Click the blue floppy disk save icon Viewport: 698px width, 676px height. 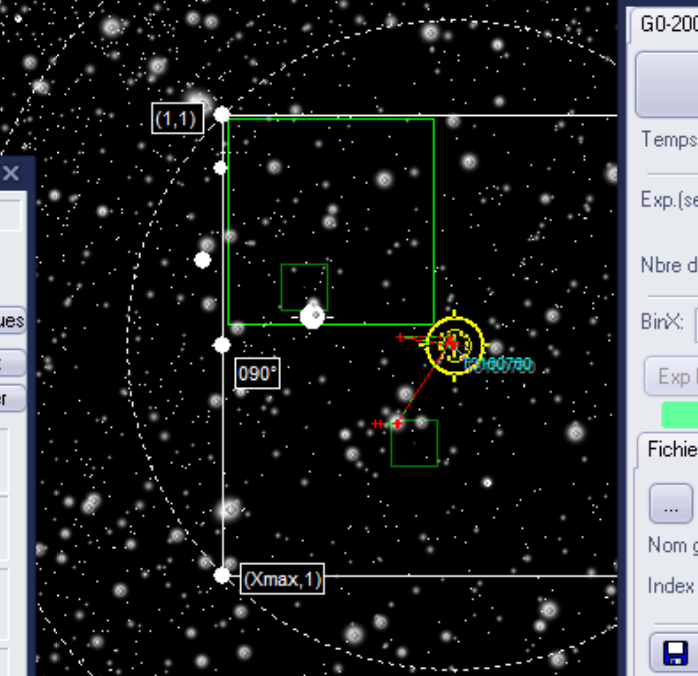[x=675, y=653]
